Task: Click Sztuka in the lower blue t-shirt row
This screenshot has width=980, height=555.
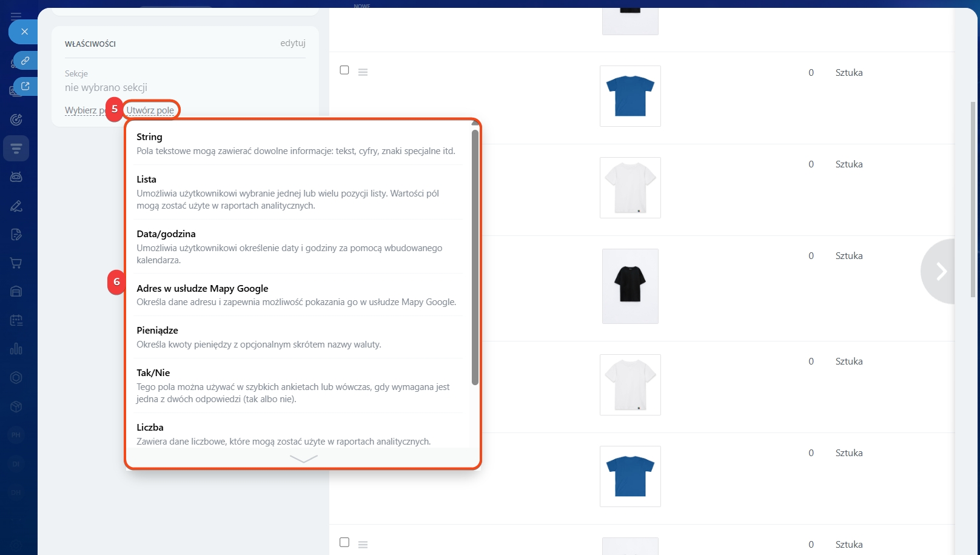Action: tap(849, 452)
